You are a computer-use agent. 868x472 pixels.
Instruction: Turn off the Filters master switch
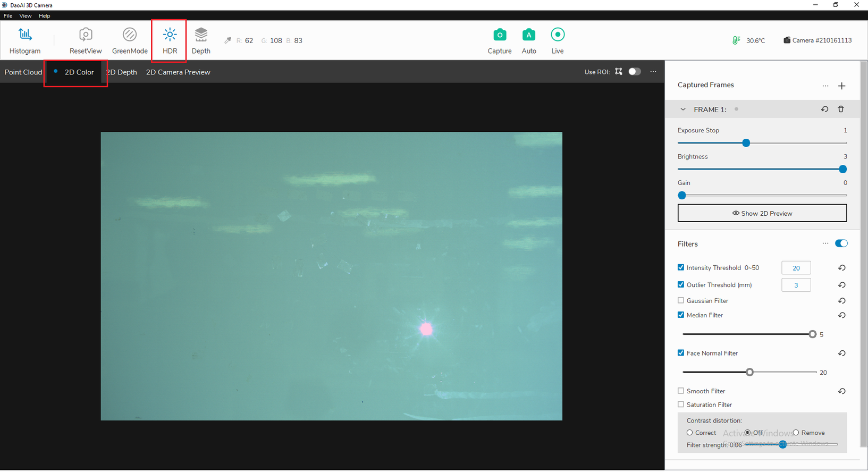pos(841,243)
